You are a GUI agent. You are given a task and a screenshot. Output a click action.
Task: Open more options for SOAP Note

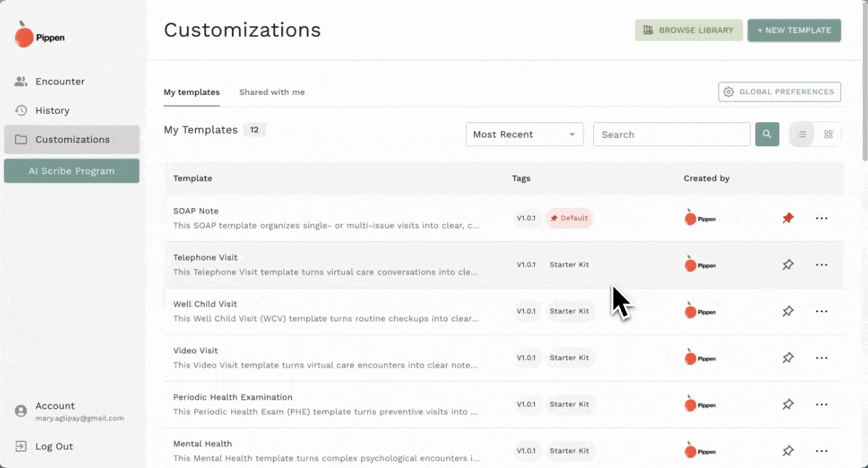click(x=821, y=218)
